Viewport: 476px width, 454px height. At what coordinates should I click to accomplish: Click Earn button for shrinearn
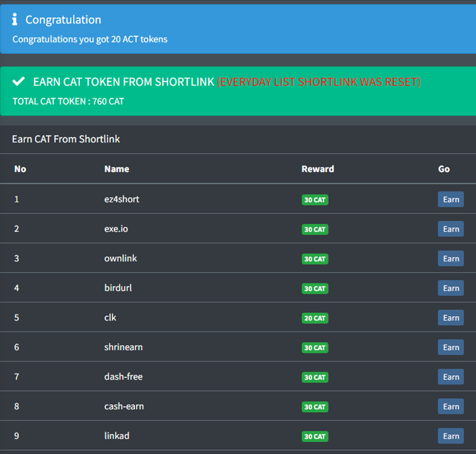[451, 347]
